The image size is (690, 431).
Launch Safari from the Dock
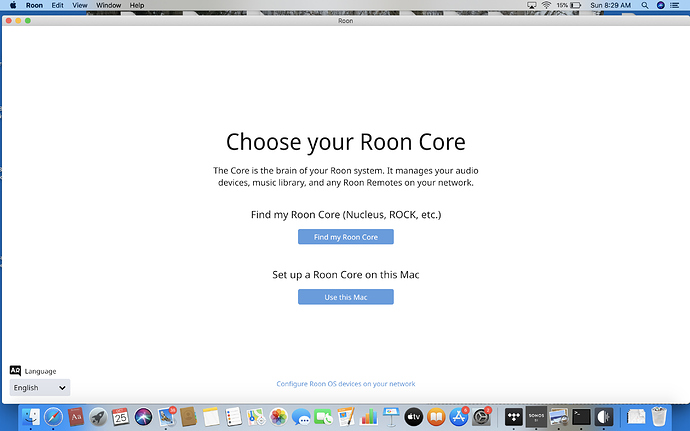[53, 416]
